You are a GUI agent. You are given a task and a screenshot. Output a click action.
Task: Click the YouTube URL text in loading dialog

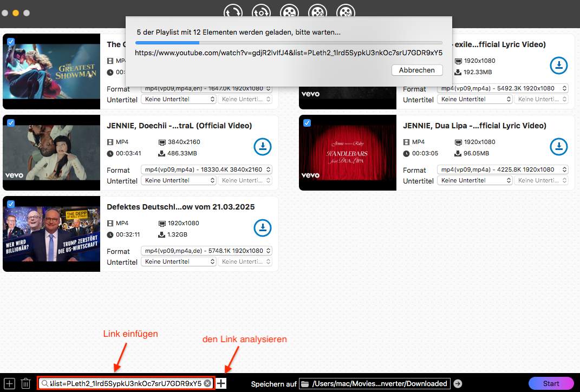pos(289,53)
